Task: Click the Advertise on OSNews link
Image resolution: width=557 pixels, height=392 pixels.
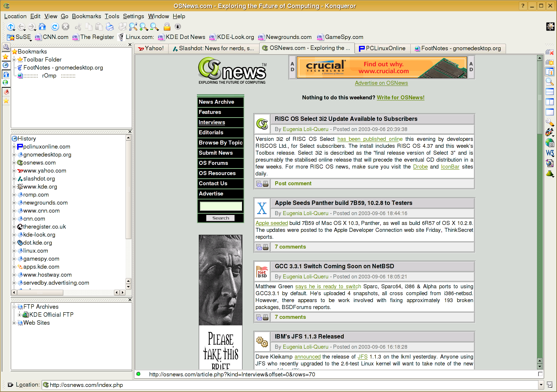Action: pos(382,83)
